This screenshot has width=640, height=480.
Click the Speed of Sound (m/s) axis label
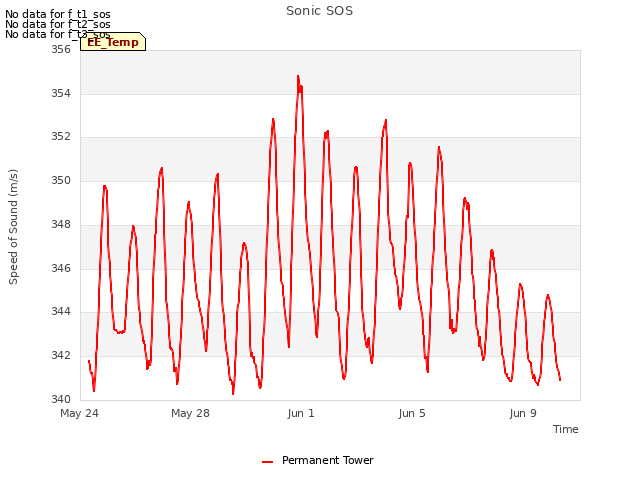(x=13, y=227)
